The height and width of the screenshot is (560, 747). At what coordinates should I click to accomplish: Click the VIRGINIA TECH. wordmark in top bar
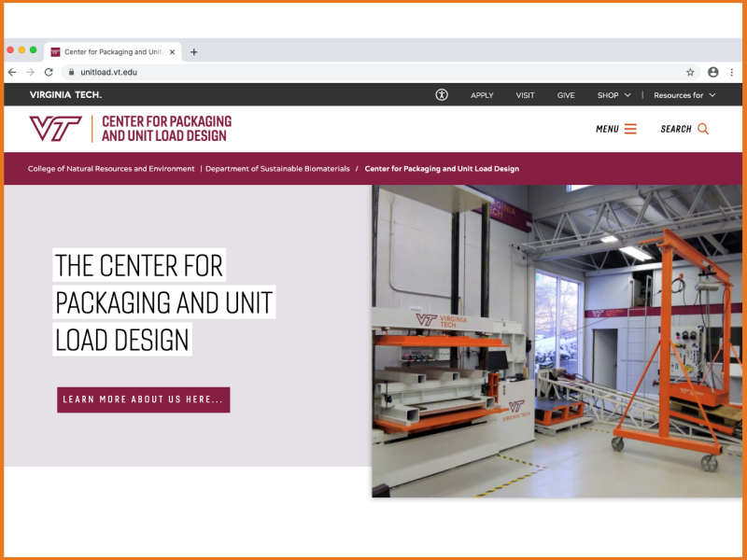[65, 95]
